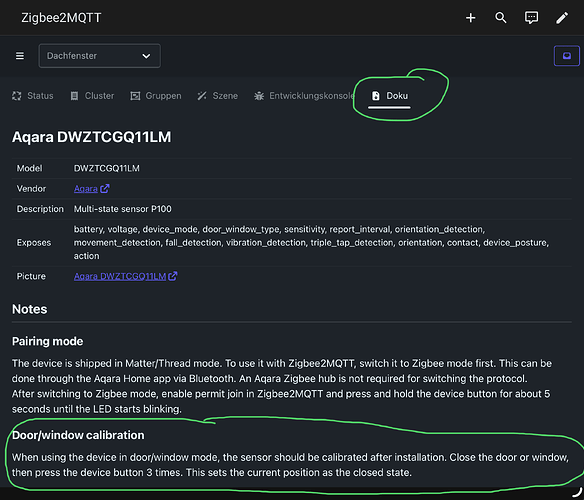This screenshot has height=500, width=584.
Task: Click the Door/window calibration heading
Action: 78,435
